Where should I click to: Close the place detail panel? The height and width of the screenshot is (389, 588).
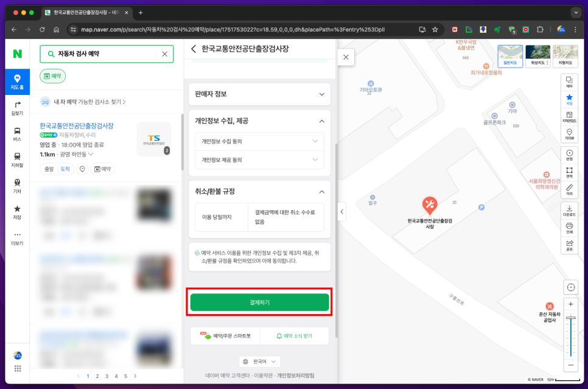(x=346, y=57)
